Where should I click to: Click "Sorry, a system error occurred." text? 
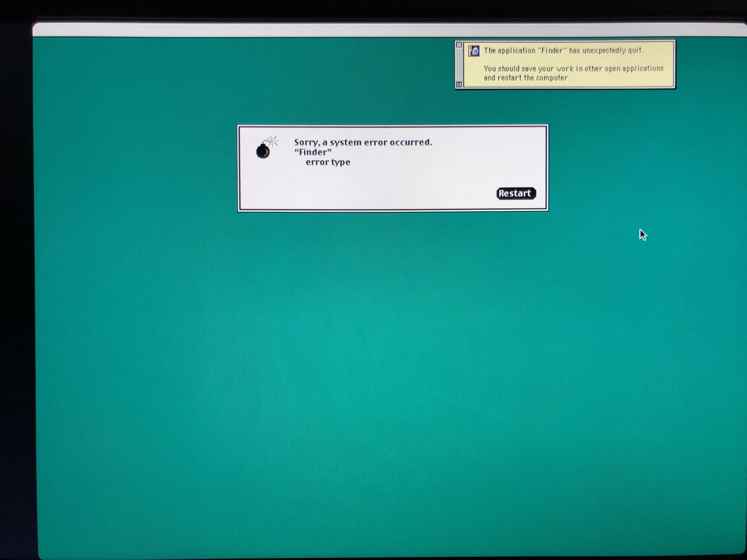363,142
